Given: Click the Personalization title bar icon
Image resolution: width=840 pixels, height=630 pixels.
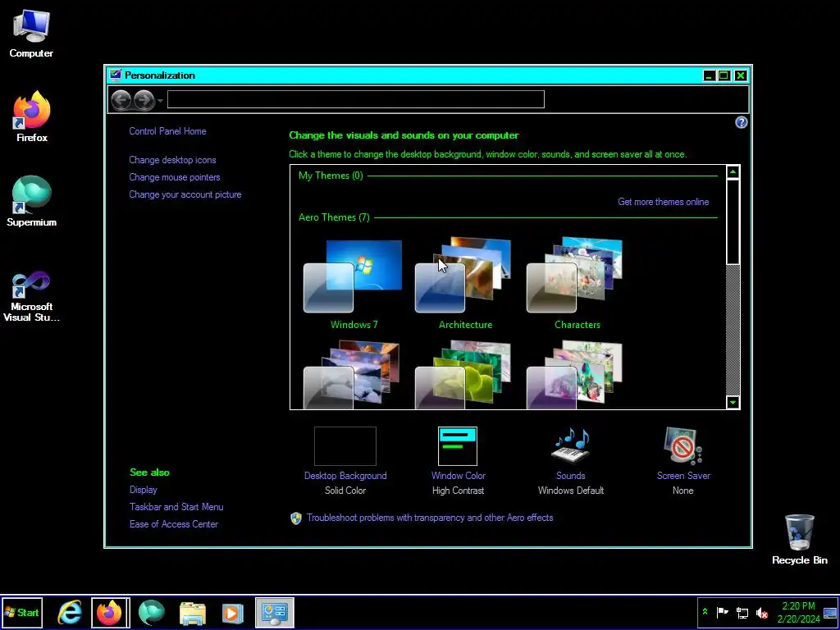Looking at the screenshot, I should click(115, 75).
